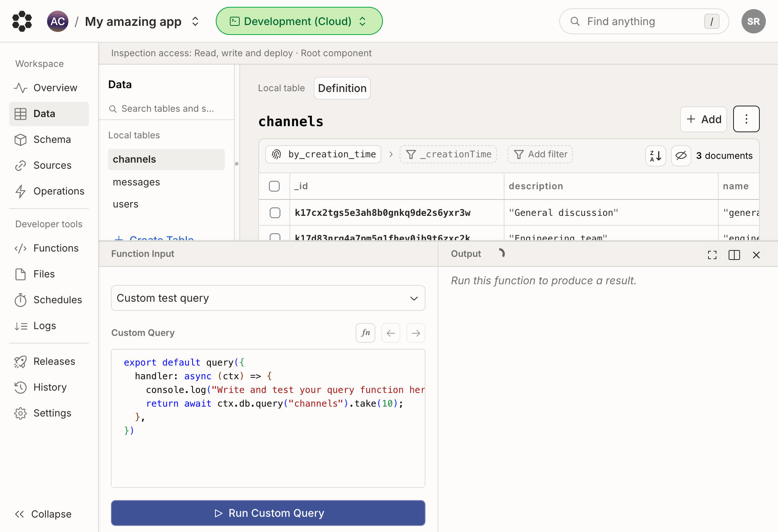
Task: Open the Functions developer tool
Action: (49, 248)
